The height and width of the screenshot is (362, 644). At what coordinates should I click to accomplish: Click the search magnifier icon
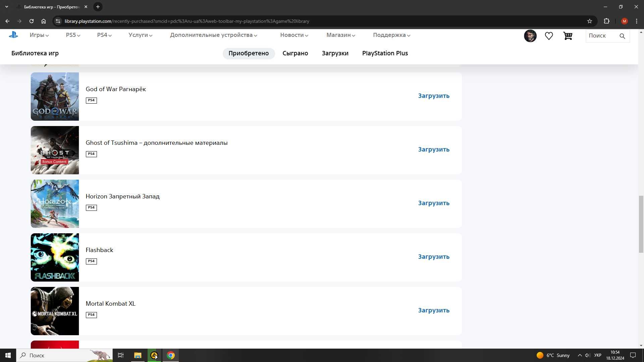pyautogui.click(x=622, y=36)
